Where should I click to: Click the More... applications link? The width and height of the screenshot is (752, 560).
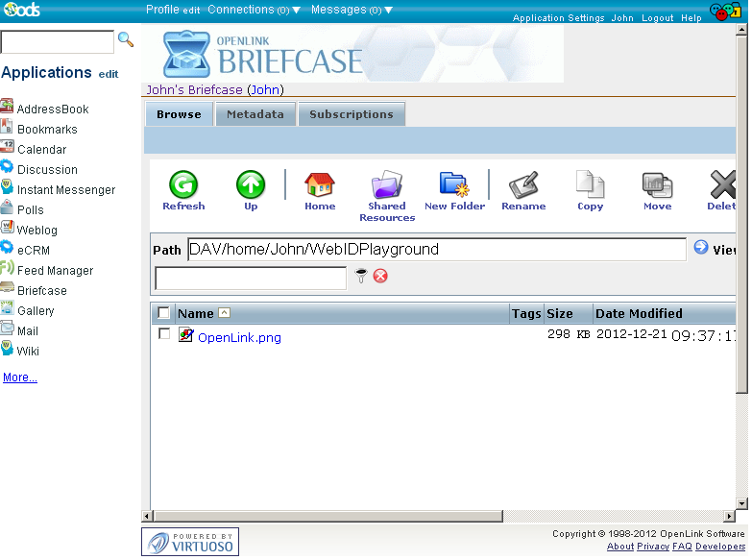point(20,377)
